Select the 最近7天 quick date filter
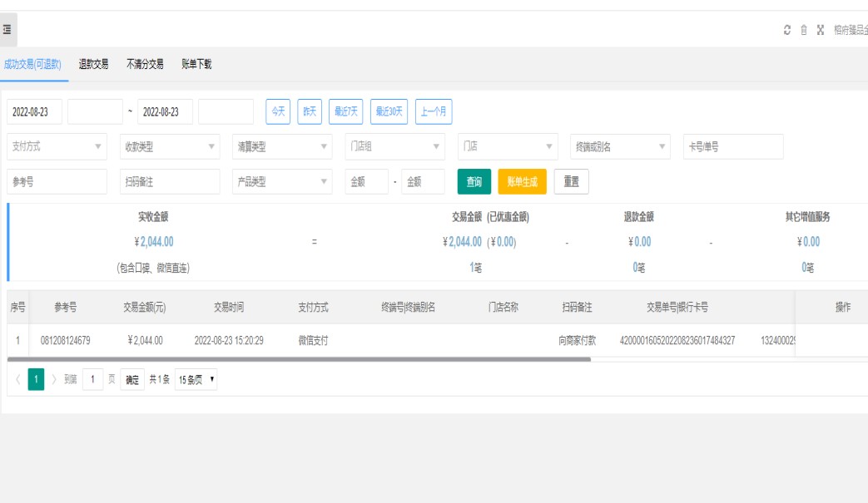Screen dimensions: 868x503 point(345,111)
